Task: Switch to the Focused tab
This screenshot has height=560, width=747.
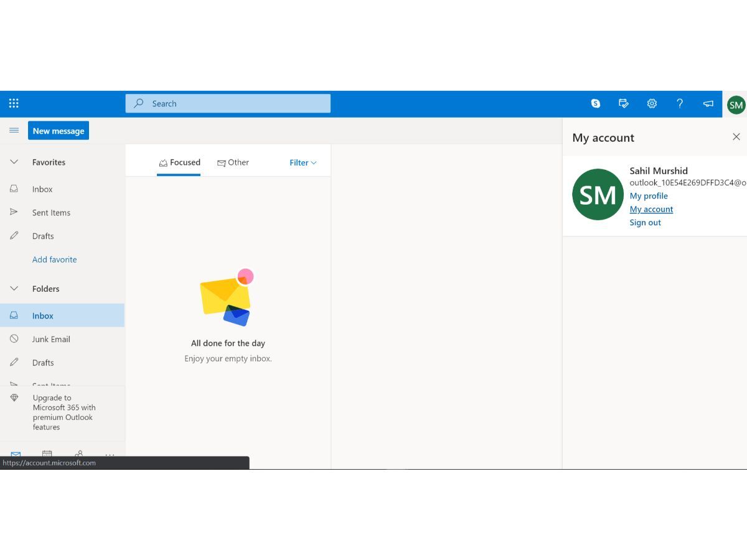Action: [x=179, y=162]
